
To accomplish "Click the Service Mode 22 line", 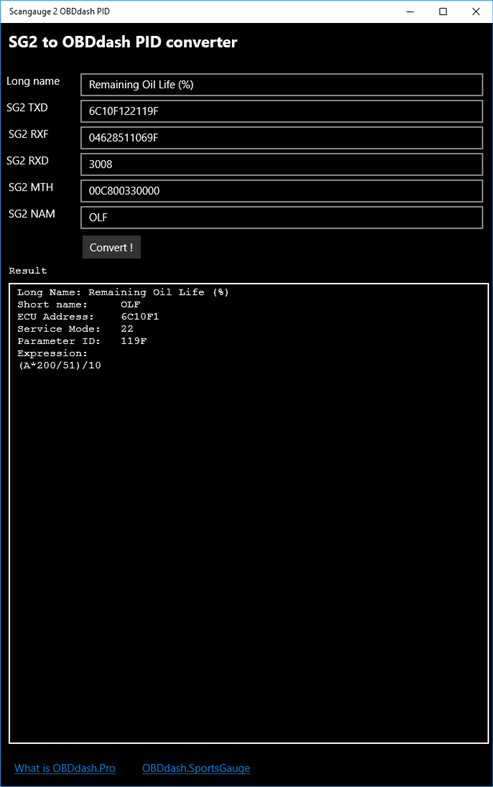I will [x=75, y=329].
